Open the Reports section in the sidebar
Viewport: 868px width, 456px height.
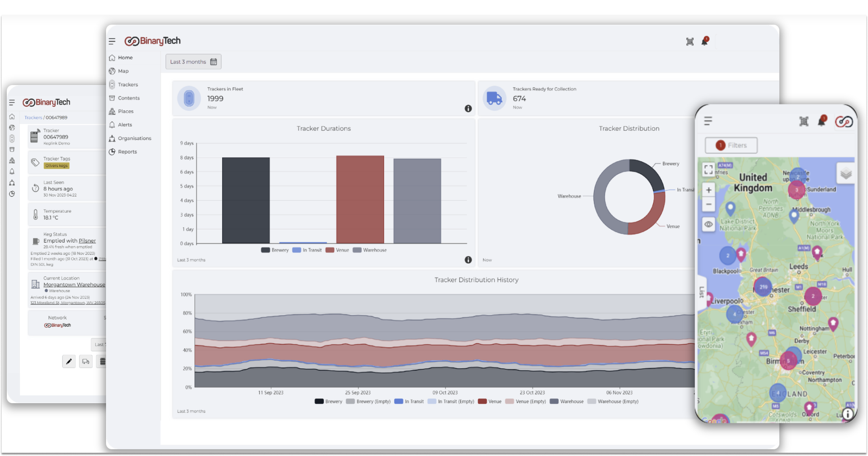pyautogui.click(x=127, y=152)
